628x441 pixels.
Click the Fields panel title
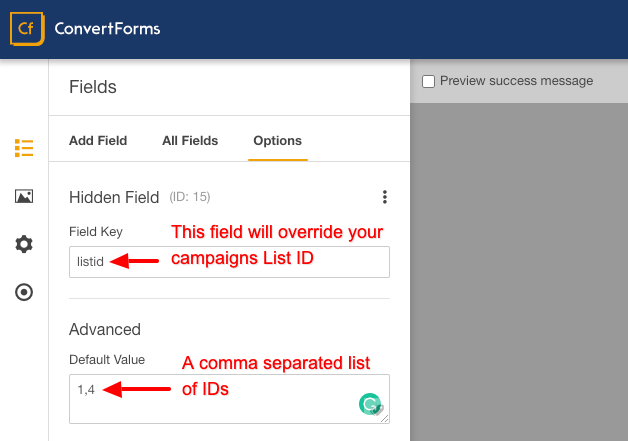pos(93,87)
